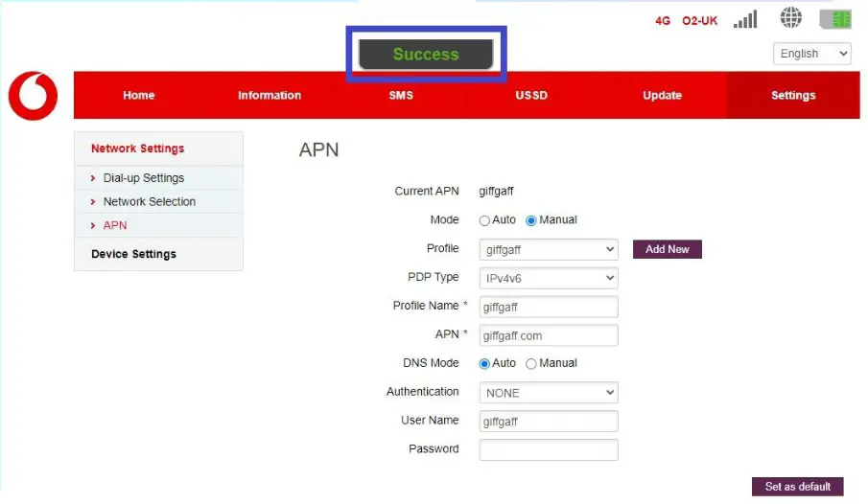868x504 pixels.
Task: Expand the Authentication dropdown showing NONE
Action: coord(549,393)
